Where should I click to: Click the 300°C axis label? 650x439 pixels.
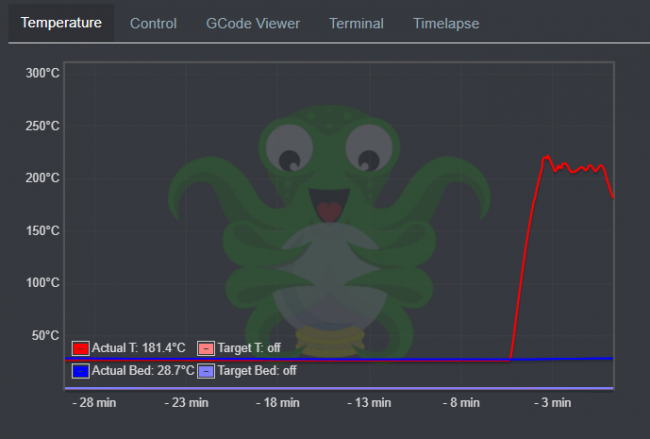point(43,73)
